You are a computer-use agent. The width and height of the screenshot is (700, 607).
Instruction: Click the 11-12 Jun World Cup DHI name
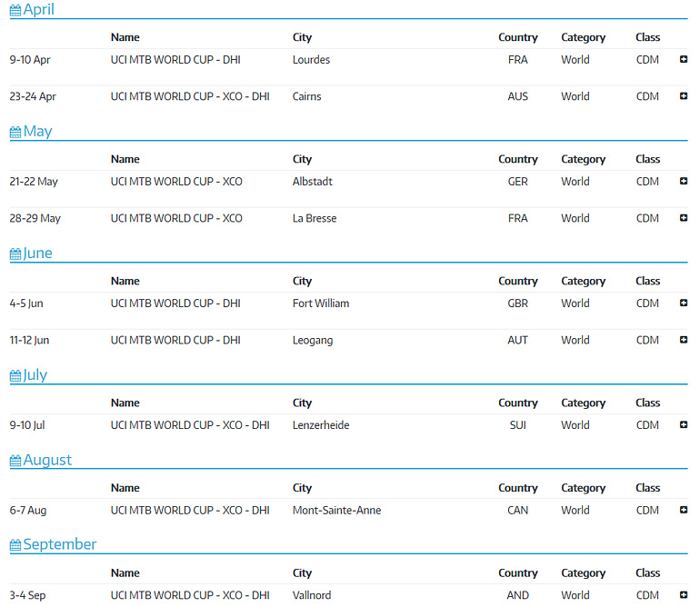click(175, 340)
